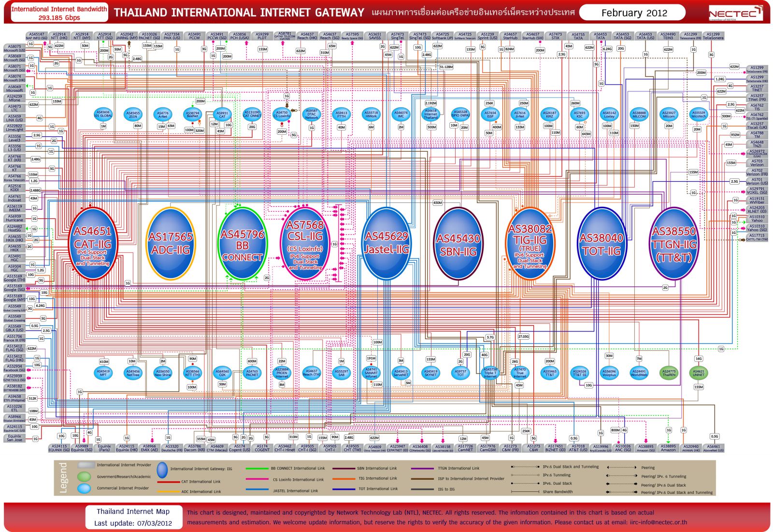Viewport: 773px width, 532px height.
Task: Click the AS38082 TIG-IIG (TRUE) gateway oval
Action: [x=530, y=244]
